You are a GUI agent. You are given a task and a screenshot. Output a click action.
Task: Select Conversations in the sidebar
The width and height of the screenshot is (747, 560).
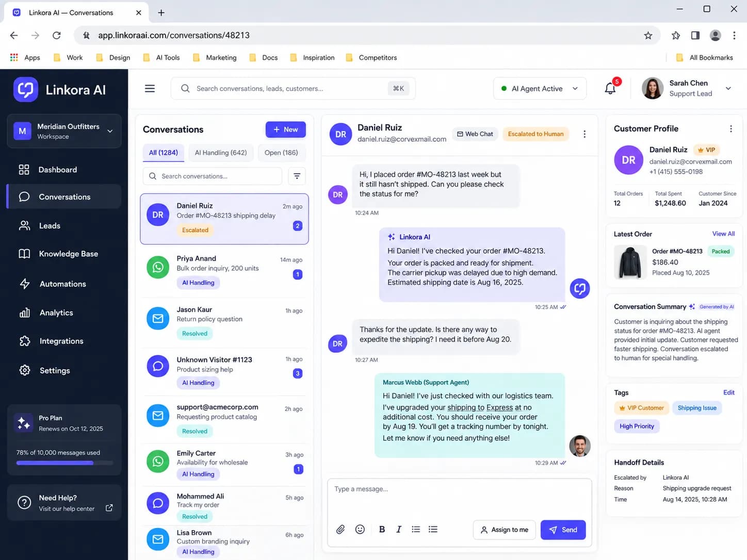(x=64, y=196)
